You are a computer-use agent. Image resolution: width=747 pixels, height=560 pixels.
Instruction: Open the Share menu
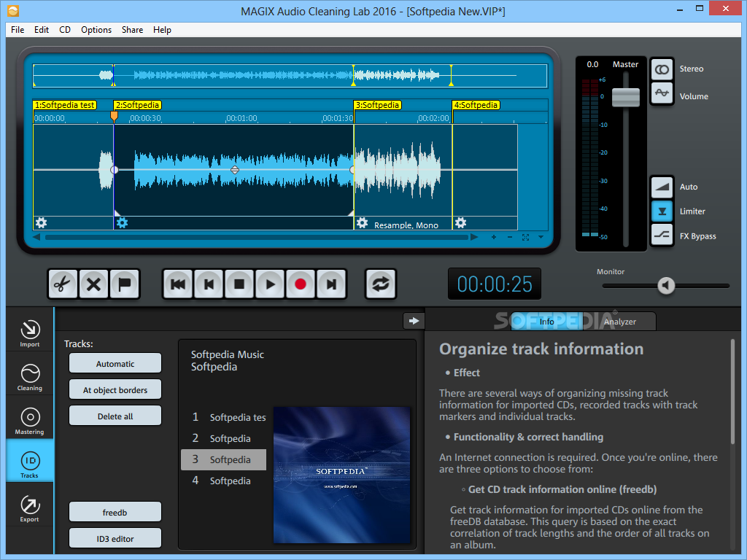[x=133, y=29]
